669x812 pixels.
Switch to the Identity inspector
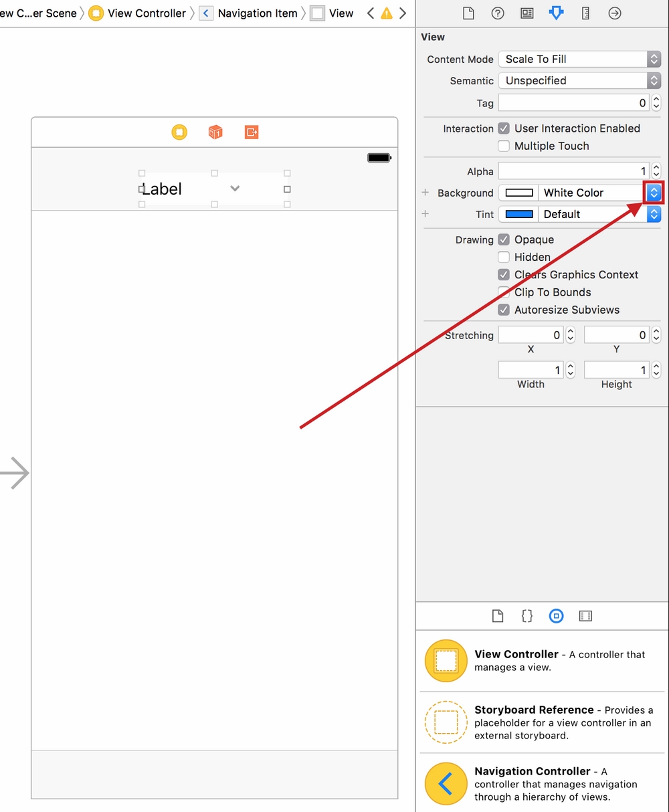(x=527, y=13)
